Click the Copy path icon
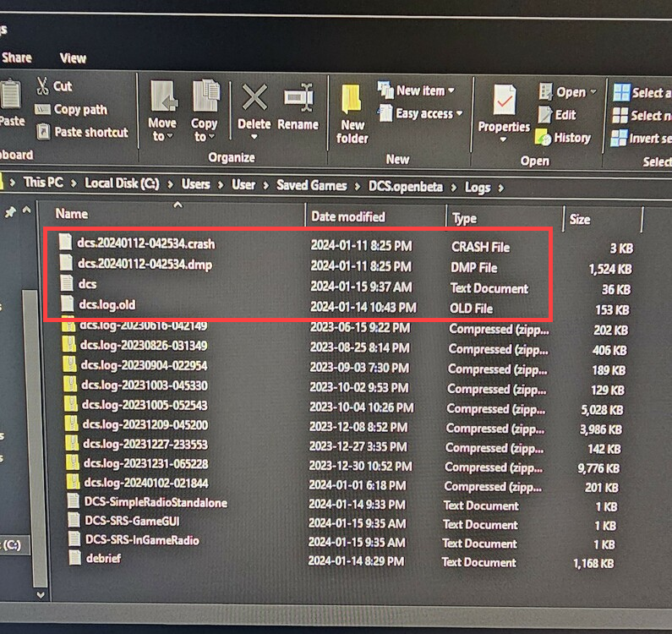Viewport: 672px width, 634px height. pyautogui.click(x=42, y=110)
